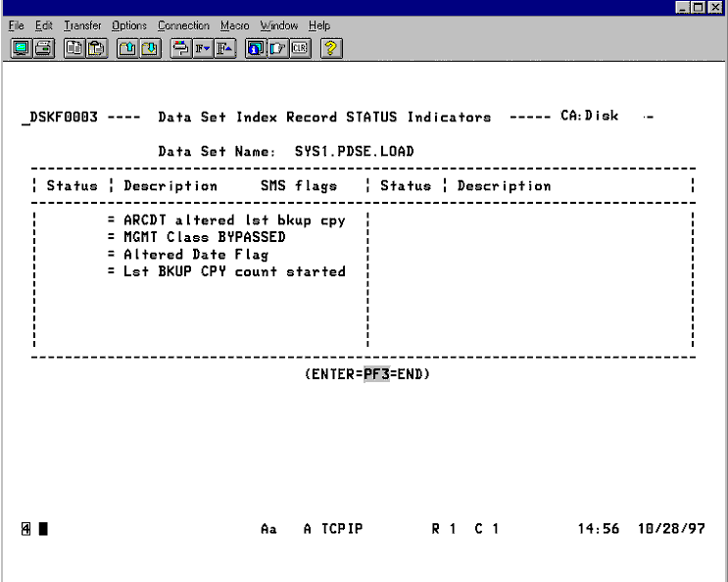Open the Macro menu

234,25
